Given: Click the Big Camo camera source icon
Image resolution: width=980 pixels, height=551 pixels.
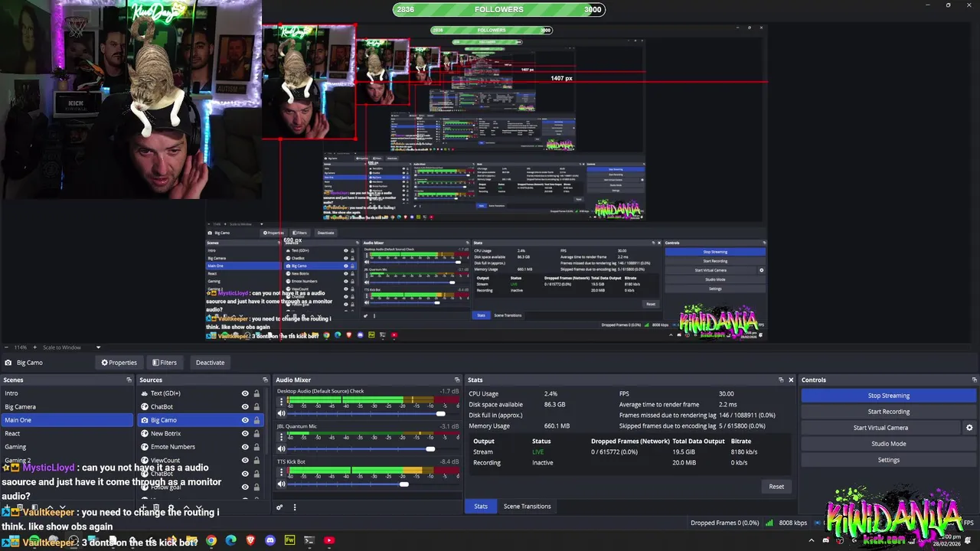Looking at the screenshot, I should [x=144, y=420].
